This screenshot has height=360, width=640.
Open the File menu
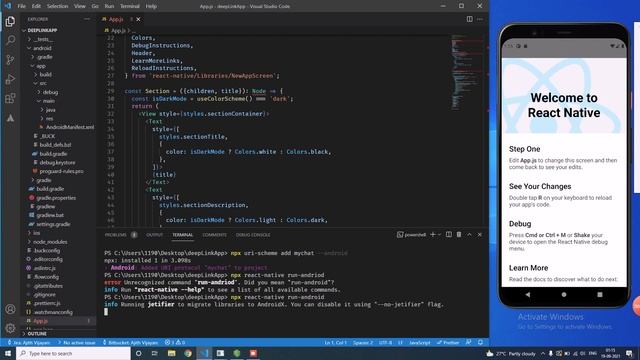[22, 6]
